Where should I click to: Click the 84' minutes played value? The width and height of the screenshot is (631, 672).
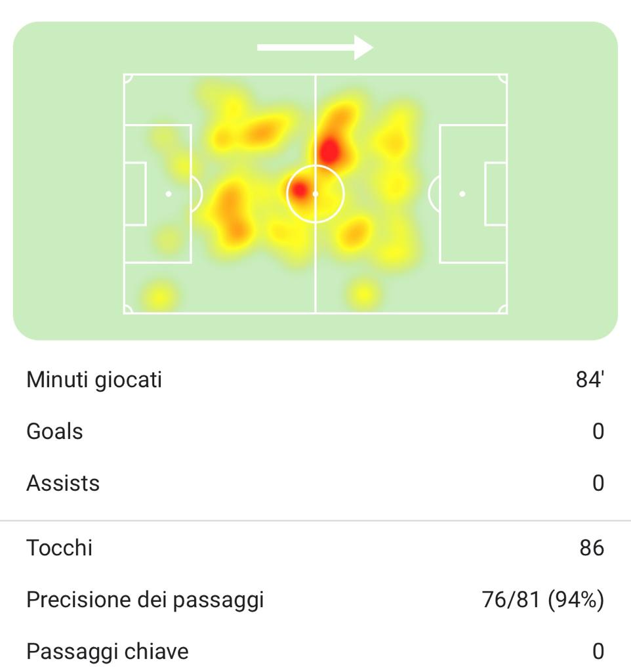click(x=590, y=380)
